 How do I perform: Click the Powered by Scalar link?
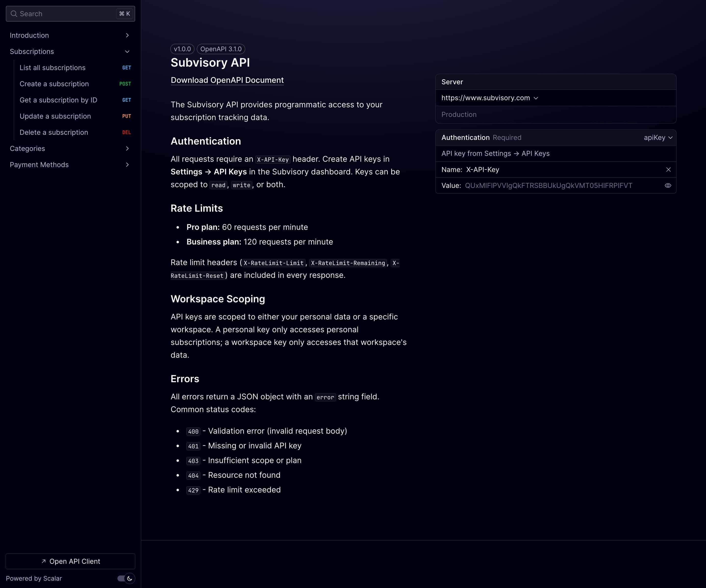[34, 578]
